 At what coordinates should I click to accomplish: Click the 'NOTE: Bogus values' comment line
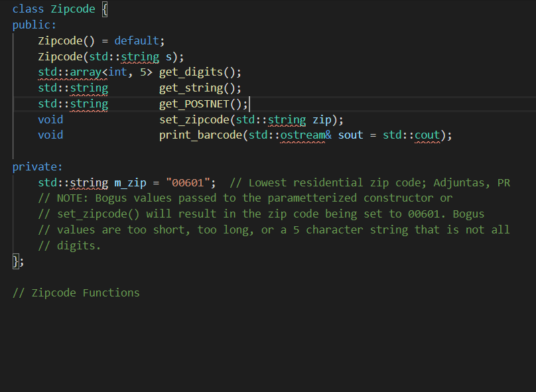point(245,198)
